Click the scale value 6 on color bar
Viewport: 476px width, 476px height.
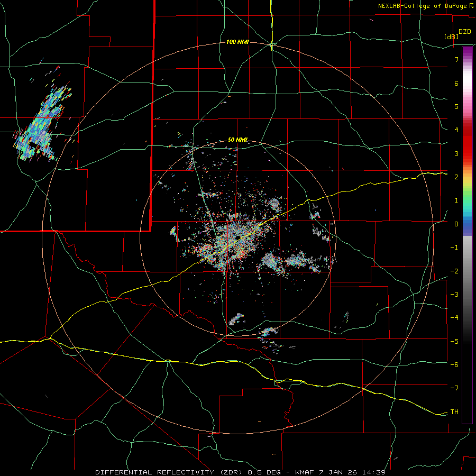[x=456, y=83]
